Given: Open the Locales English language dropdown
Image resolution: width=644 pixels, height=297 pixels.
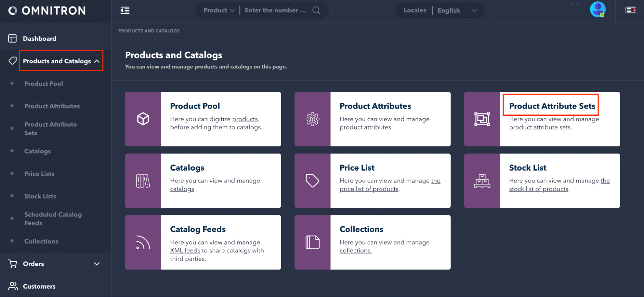Looking at the screenshot, I should [x=457, y=10].
